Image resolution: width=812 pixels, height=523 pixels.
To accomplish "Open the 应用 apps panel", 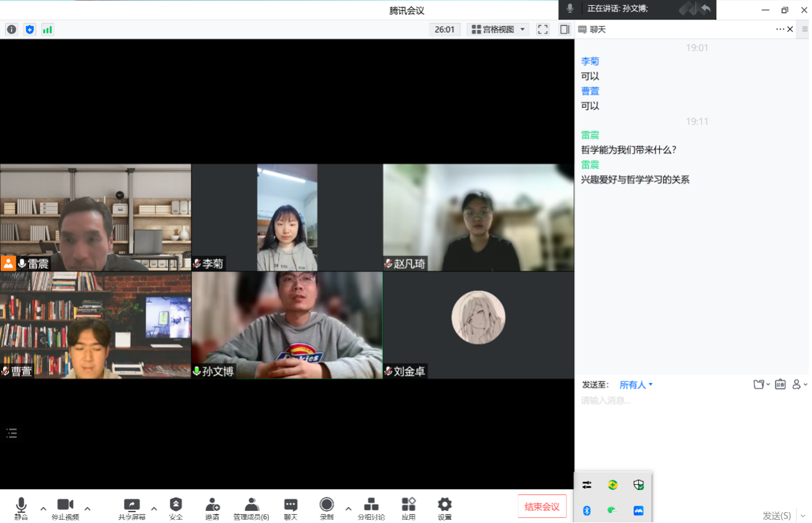I will pyautogui.click(x=409, y=507).
